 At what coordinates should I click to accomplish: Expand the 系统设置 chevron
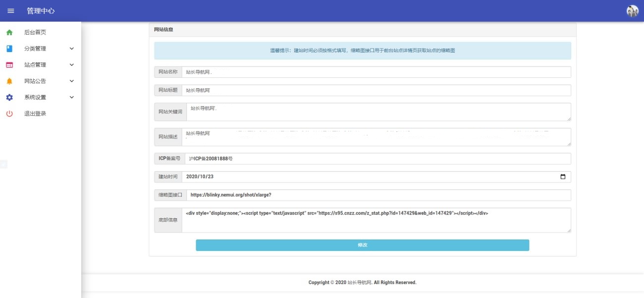[72, 97]
